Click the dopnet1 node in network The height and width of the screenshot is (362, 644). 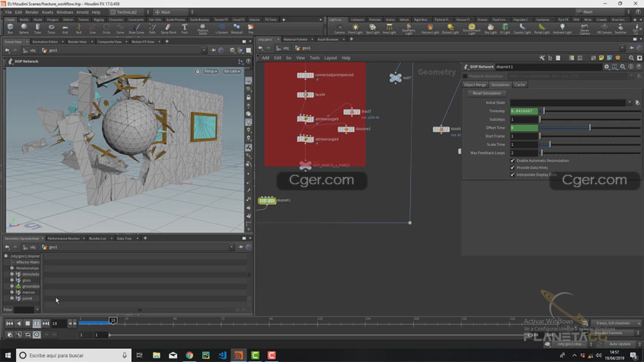click(267, 200)
